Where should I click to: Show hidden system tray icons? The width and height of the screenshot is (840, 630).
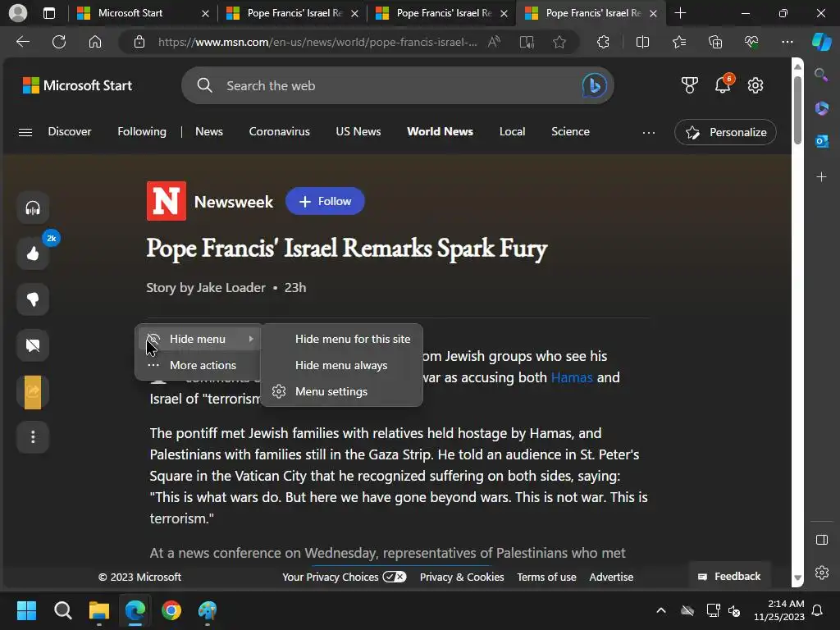point(661,610)
